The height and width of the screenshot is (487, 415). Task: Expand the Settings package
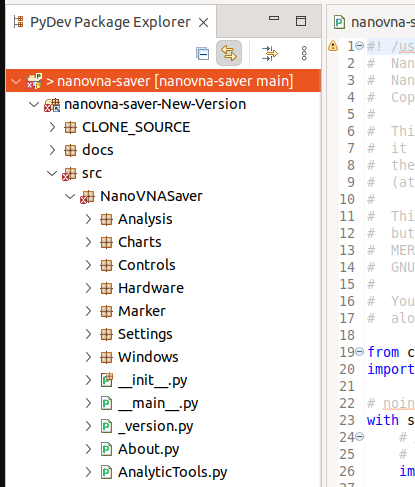(x=88, y=334)
